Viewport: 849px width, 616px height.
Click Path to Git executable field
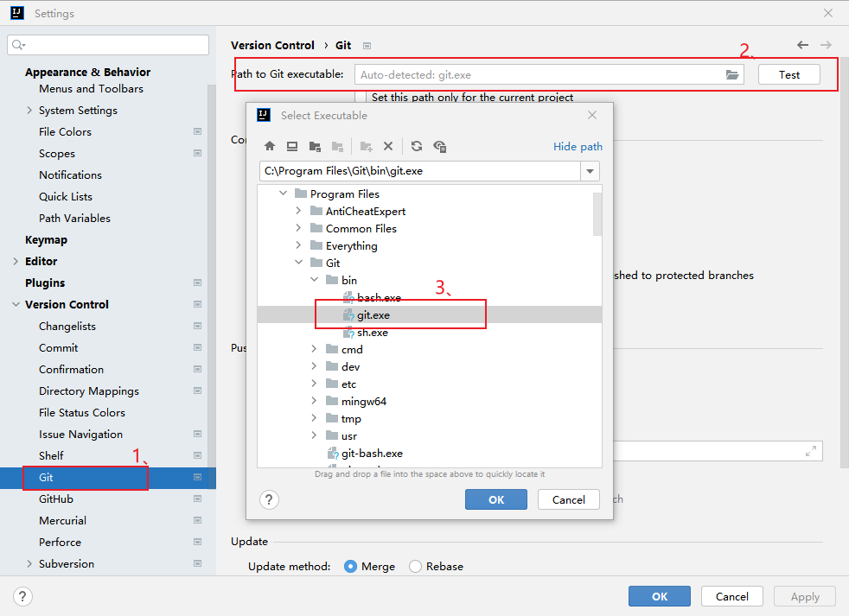coord(549,74)
